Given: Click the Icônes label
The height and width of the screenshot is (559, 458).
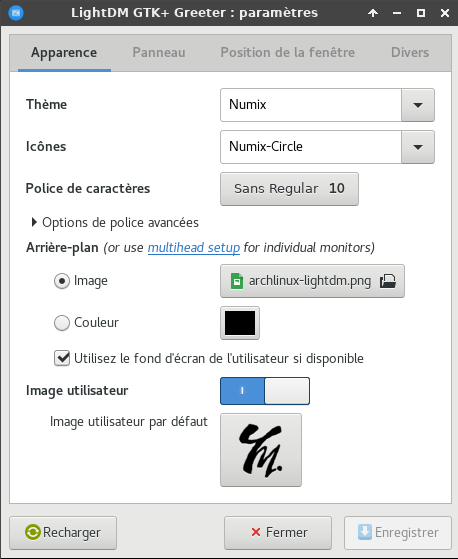Looking at the screenshot, I should 46,146.
